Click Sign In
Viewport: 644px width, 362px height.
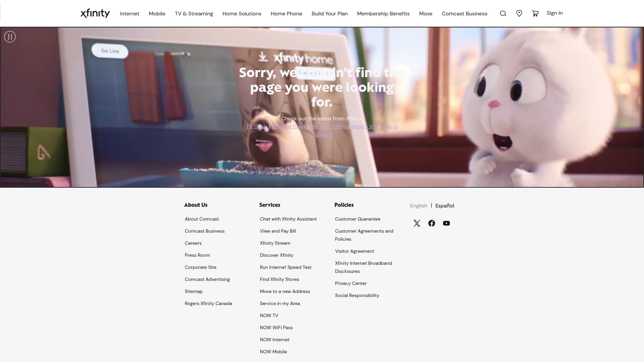[555, 13]
